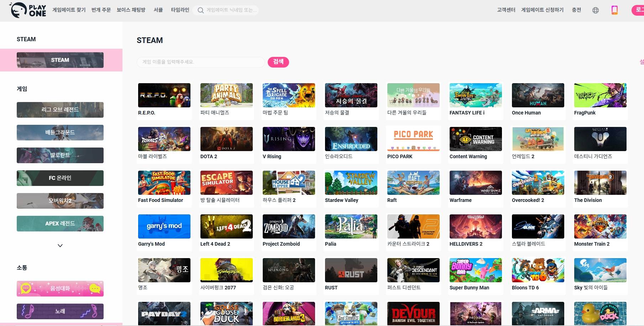644x326 pixels.
Task: Open 번개 주문 menu
Action: 101,10
